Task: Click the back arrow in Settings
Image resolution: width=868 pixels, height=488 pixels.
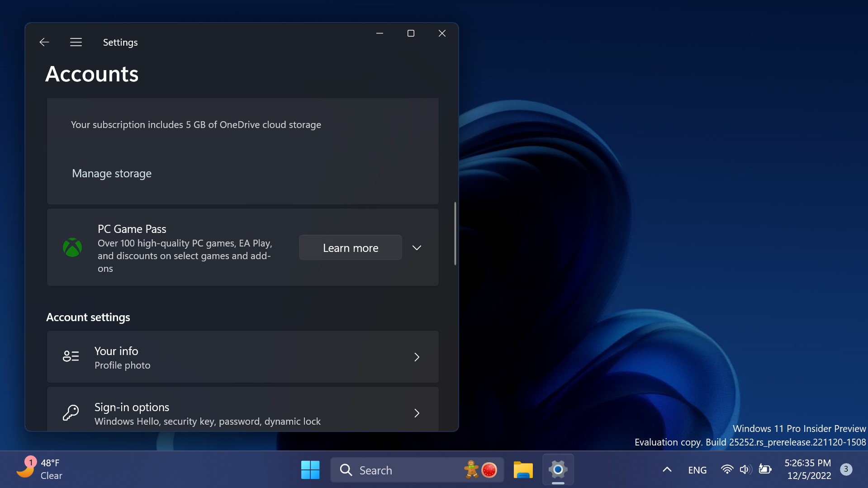Action: 44,42
